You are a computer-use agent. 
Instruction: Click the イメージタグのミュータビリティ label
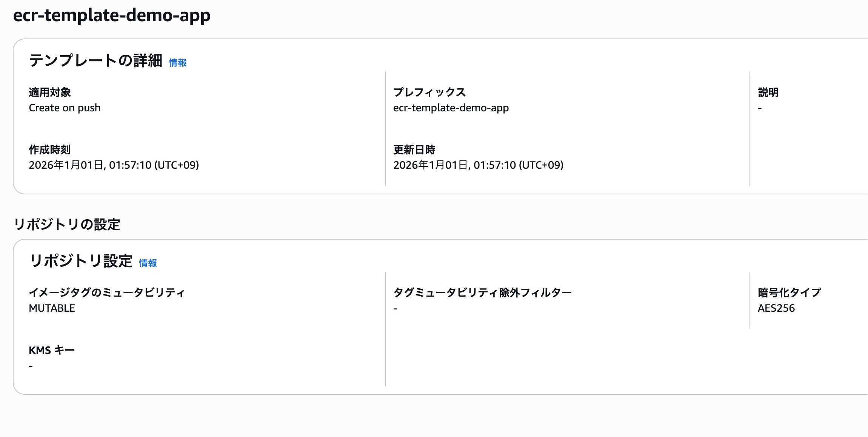click(107, 293)
